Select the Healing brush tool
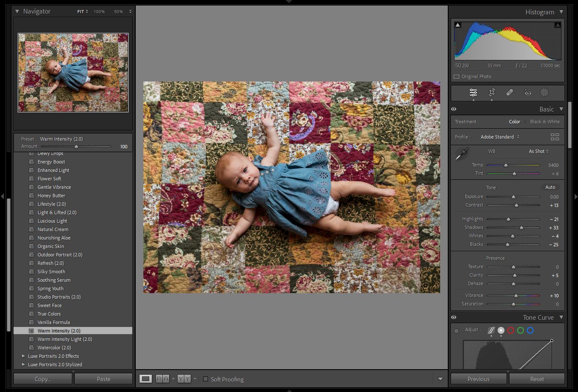 (510, 93)
